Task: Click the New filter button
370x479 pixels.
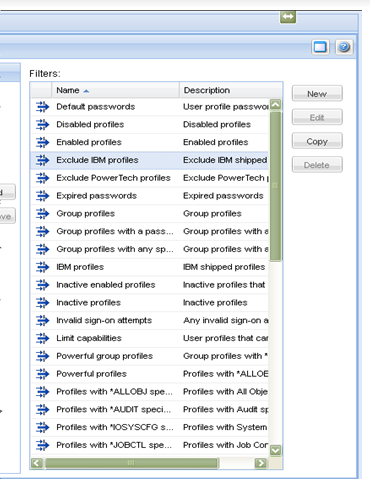Action: pyautogui.click(x=317, y=94)
